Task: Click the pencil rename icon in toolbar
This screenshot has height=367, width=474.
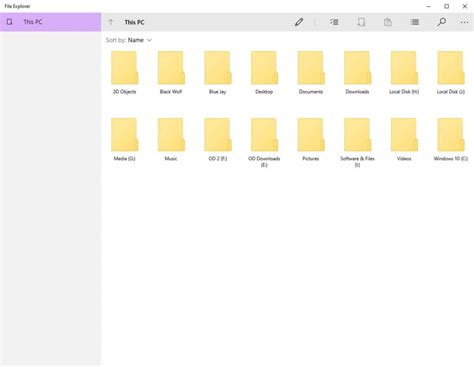Action: pyautogui.click(x=299, y=22)
